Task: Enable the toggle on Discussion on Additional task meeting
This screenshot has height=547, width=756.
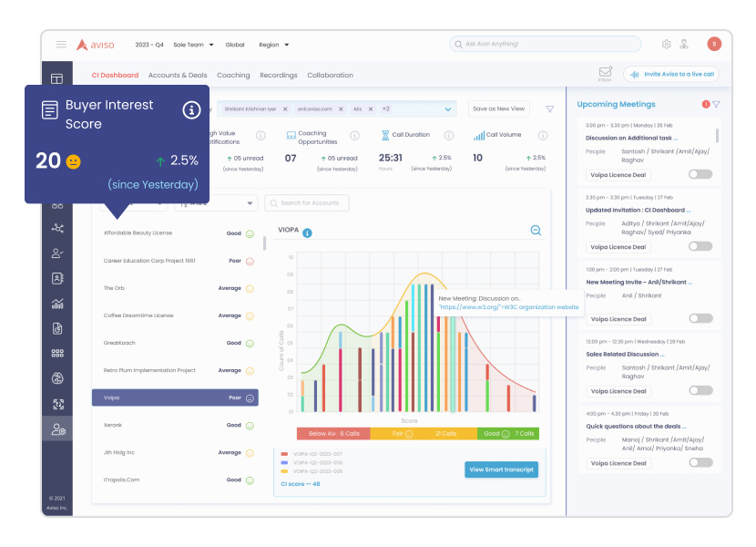Action: pyautogui.click(x=700, y=175)
